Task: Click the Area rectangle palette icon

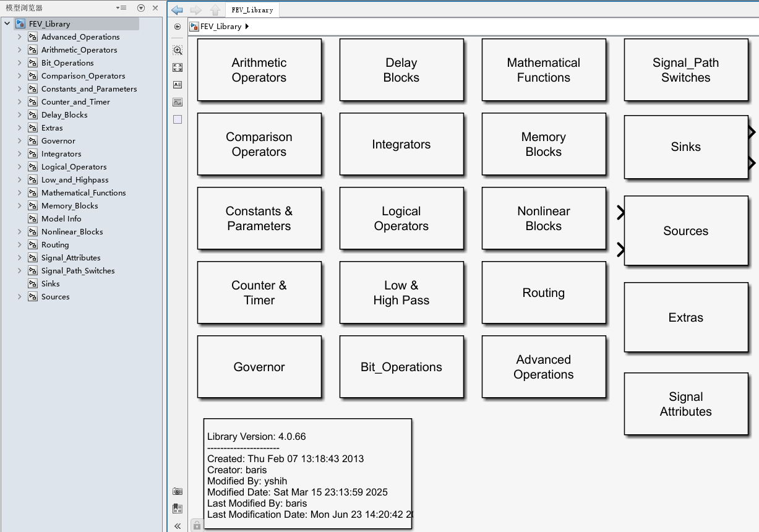Action: coord(178,119)
